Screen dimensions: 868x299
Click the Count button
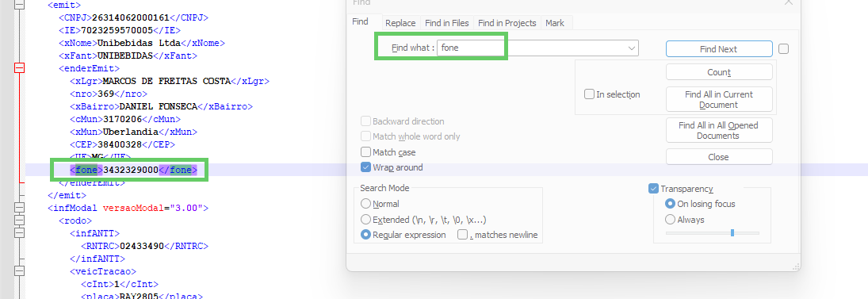tap(718, 72)
